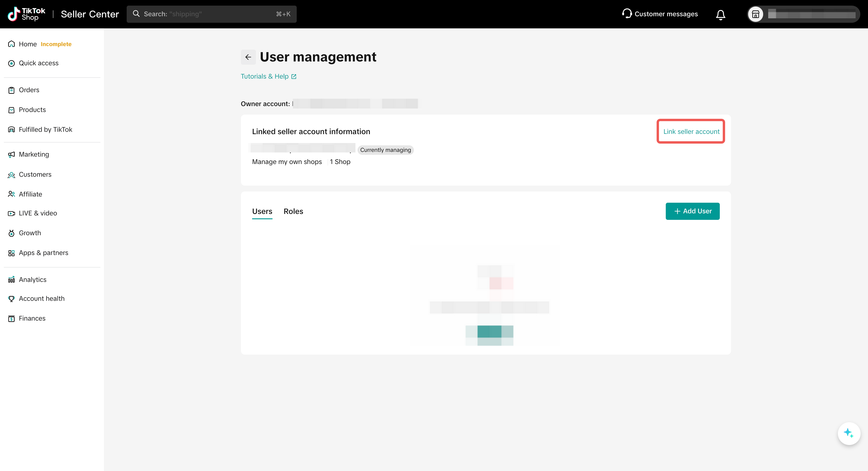Click the Analytics chart icon in sidebar
The image size is (868, 471).
12,280
